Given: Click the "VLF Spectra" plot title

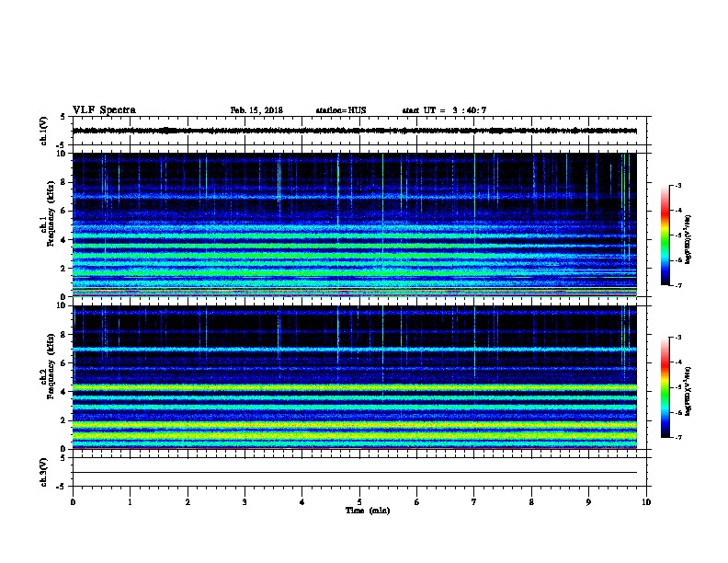Looking at the screenshot, I should coord(104,110).
